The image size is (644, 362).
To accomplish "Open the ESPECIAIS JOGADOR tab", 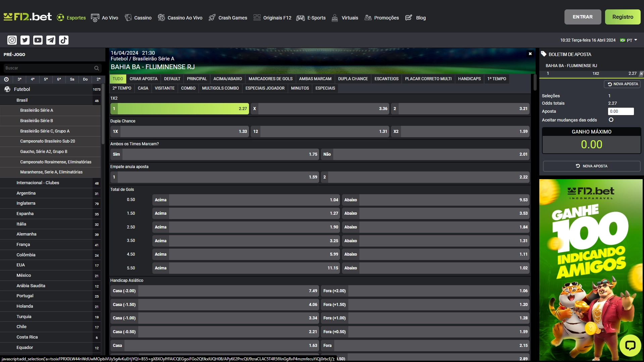I will (265, 88).
